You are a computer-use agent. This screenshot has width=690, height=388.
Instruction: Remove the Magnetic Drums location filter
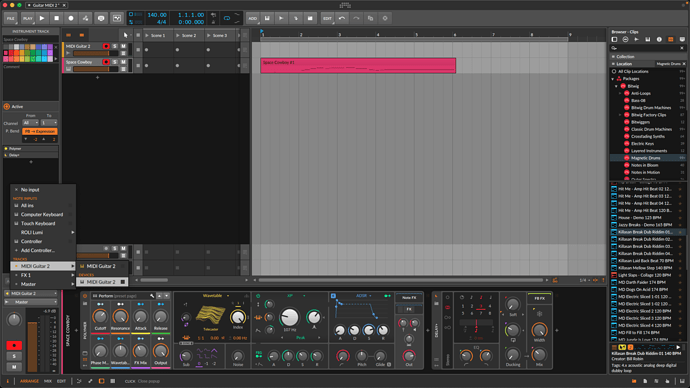(684, 64)
